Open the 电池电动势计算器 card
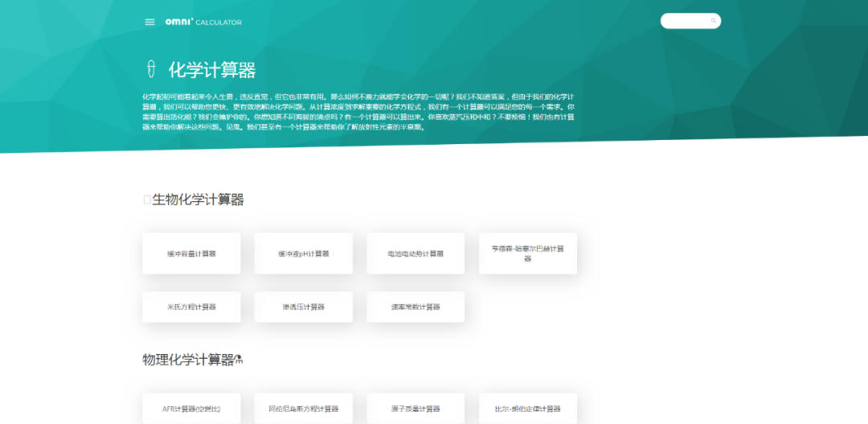 tap(416, 253)
